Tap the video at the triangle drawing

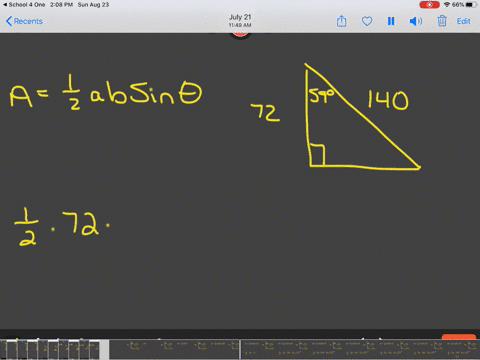pyautogui.click(x=362, y=117)
